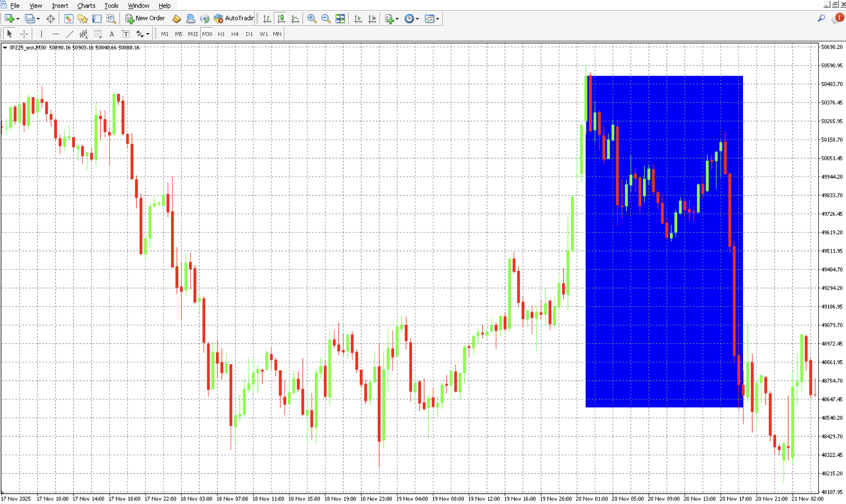
Task: Open the Insert menu
Action: click(60, 6)
